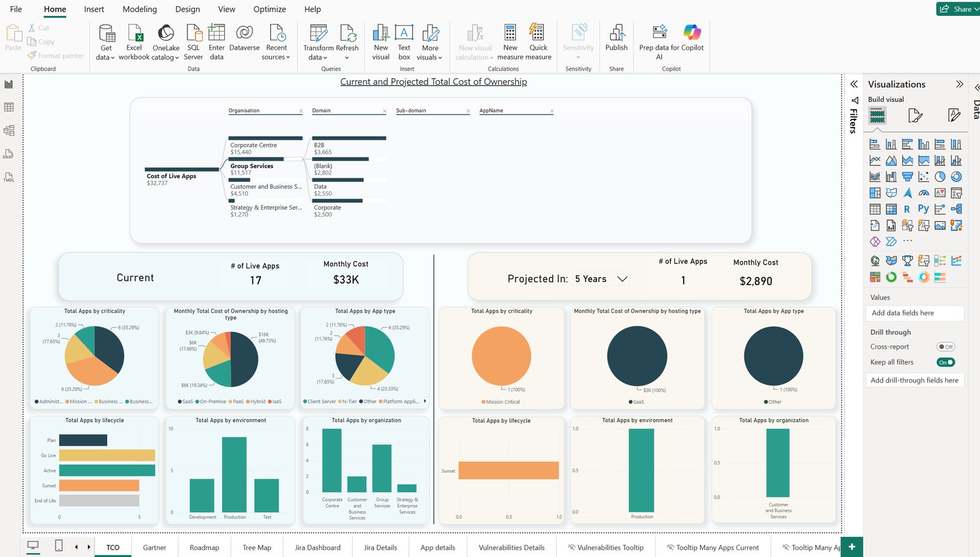Select the Power Apps visual icon

[x=875, y=241]
